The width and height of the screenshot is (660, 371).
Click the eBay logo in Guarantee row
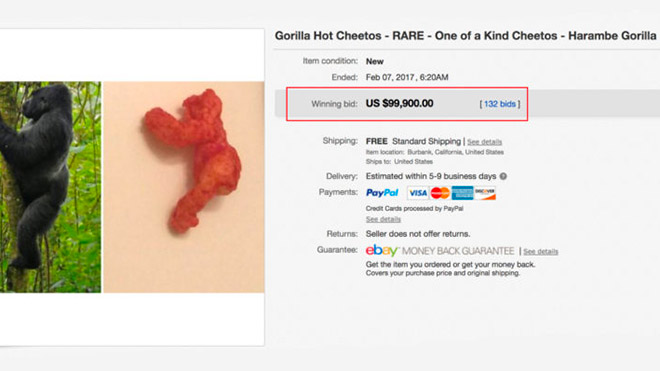(381, 251)
